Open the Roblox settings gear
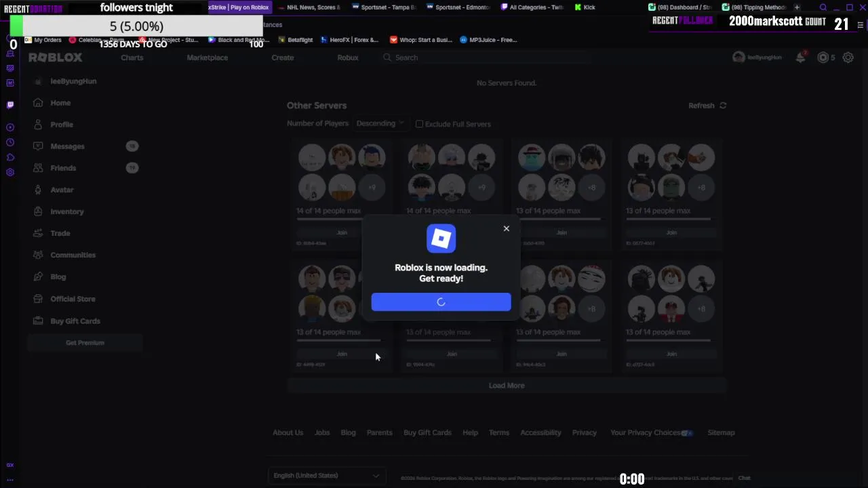 click(848, 58)
